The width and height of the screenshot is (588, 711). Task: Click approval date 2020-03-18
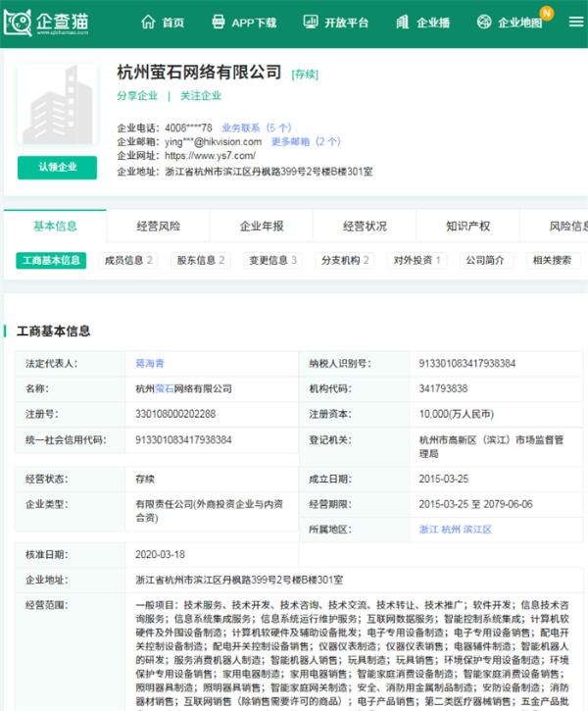(160, 554)
